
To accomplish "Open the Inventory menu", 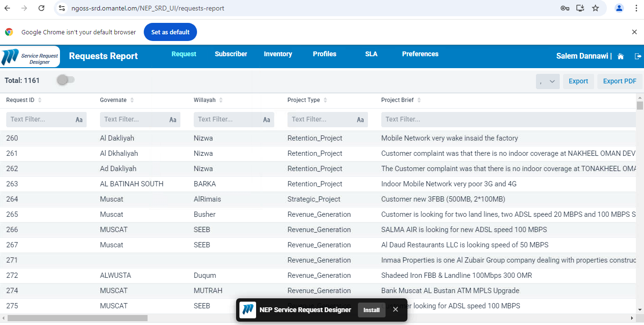I will (278, 54).
